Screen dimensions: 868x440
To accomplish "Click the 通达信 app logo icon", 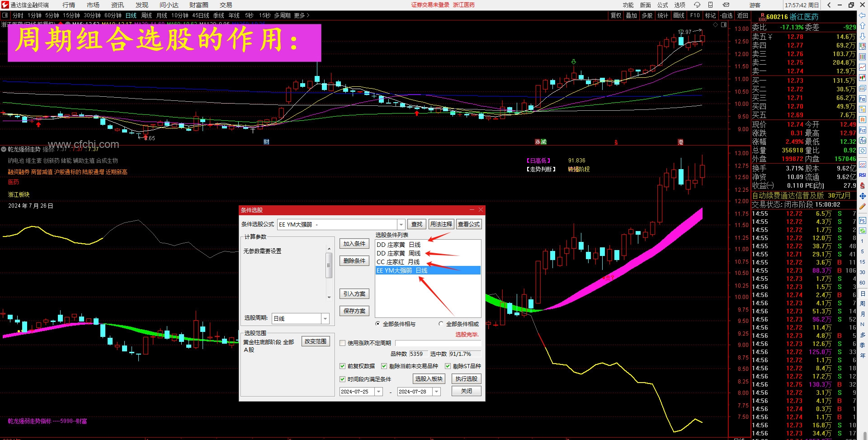I will point(5,5).
